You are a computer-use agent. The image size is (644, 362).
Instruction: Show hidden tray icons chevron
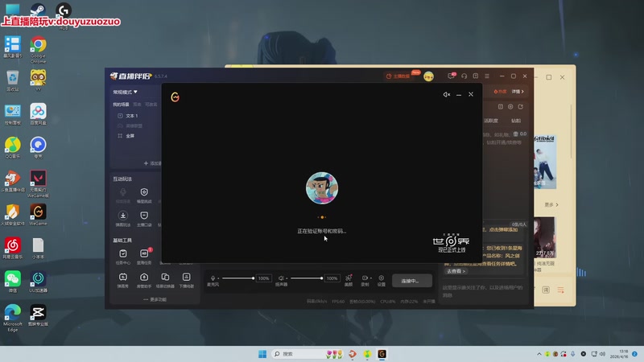pos(539,354)
